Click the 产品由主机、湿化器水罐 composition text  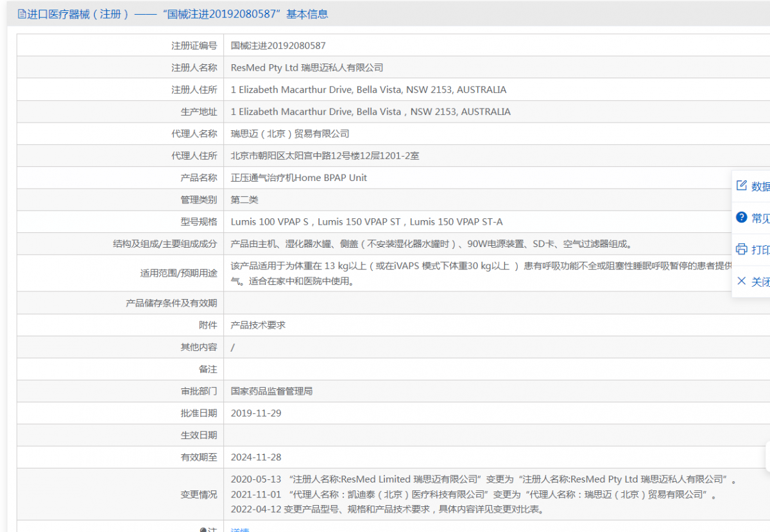coord(433,244)
